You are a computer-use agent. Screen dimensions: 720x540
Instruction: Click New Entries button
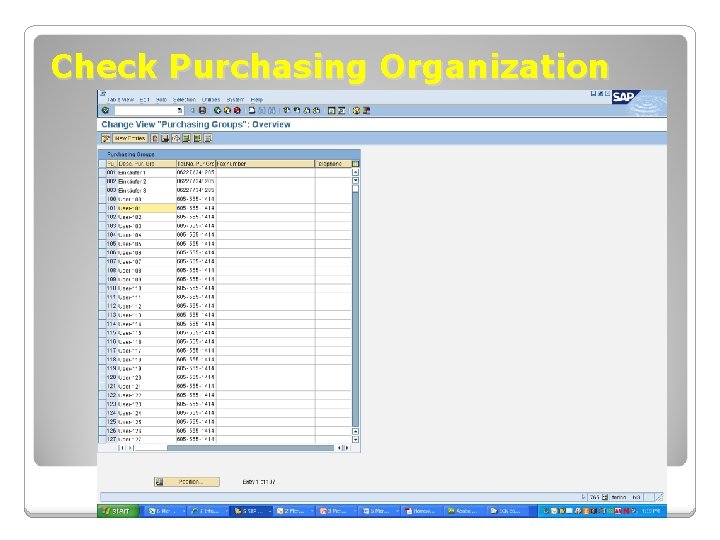tap(130, 138)
